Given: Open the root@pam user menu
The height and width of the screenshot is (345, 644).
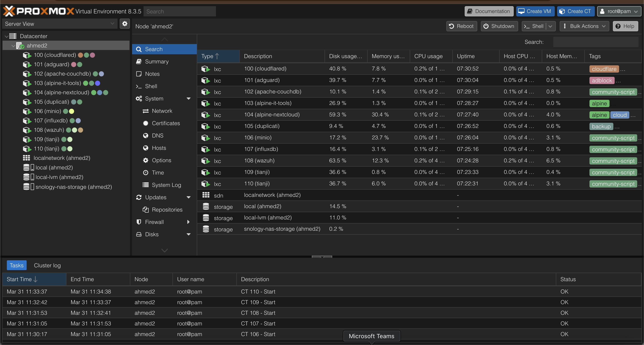Looking at the screenshot, I should [x=619, y=11].
